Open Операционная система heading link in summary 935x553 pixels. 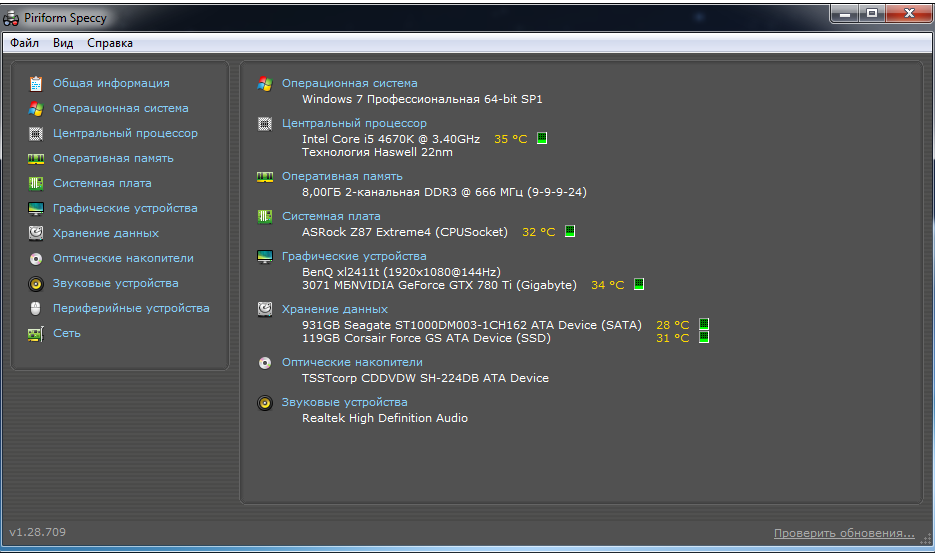click(x=349, y=84)
